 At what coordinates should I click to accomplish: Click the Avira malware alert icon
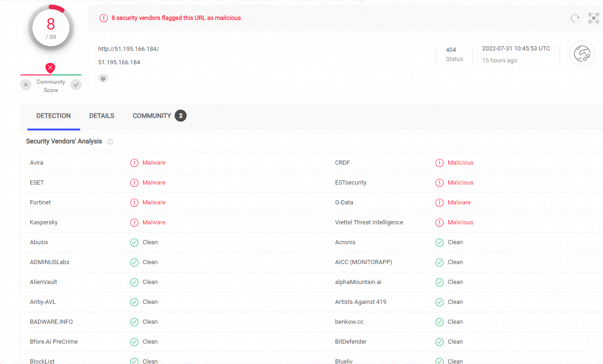pyautogui.click(x=134, y=163)
